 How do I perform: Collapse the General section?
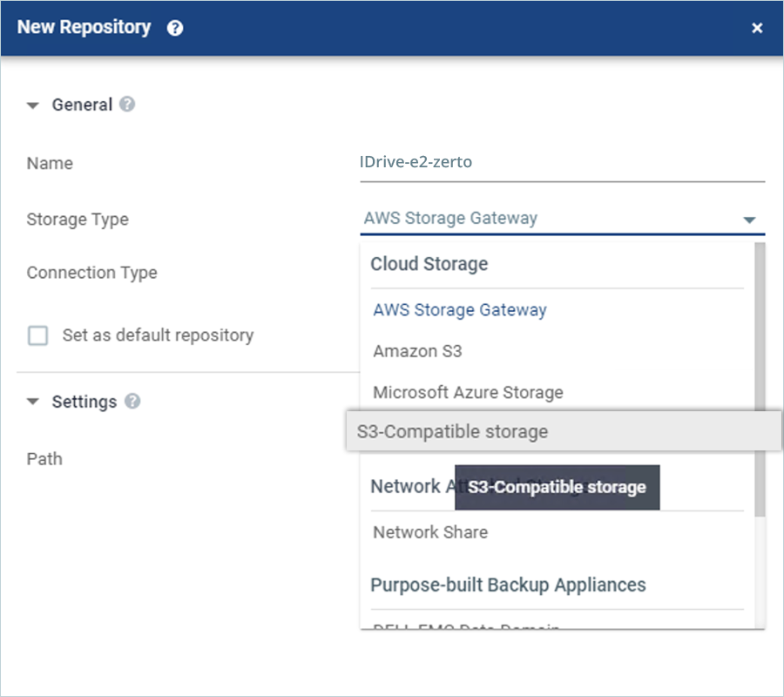(x=33, y=105)
